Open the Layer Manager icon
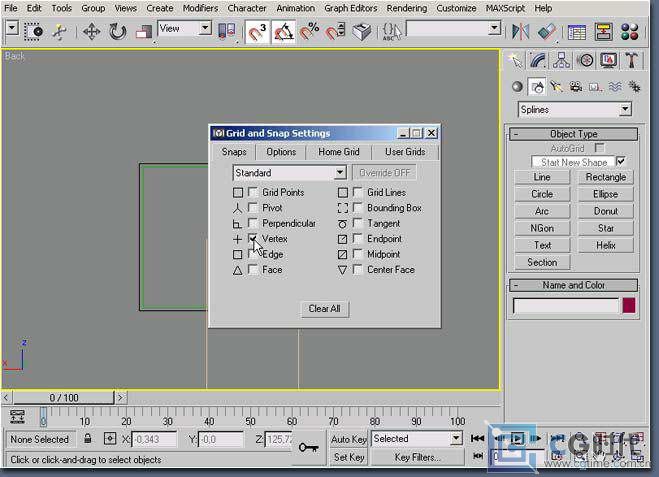The image size is (659, 477). point(577,32)
